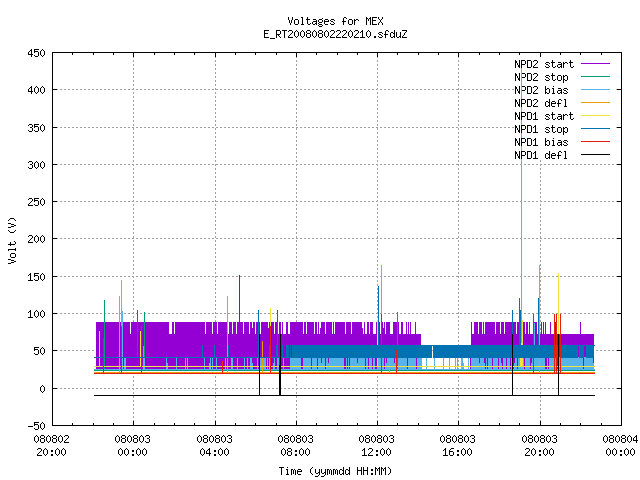Viewport: 640px width, 480px height.
Task: Click the 450 y-axis tick label
Action: [36, 53]
